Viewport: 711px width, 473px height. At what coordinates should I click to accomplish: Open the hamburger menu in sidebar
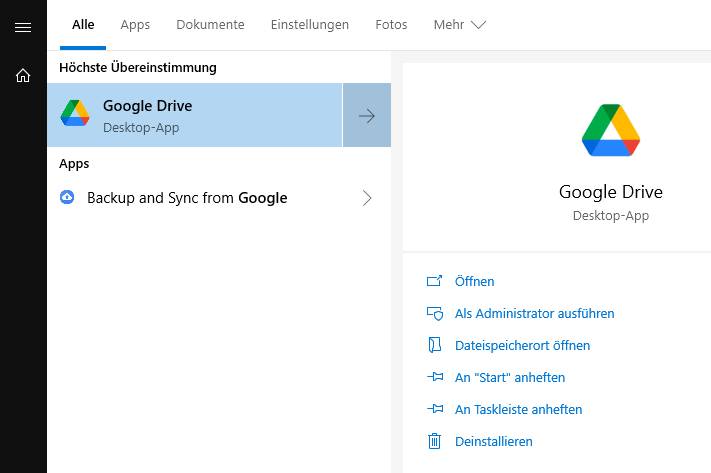coord(23,27)
